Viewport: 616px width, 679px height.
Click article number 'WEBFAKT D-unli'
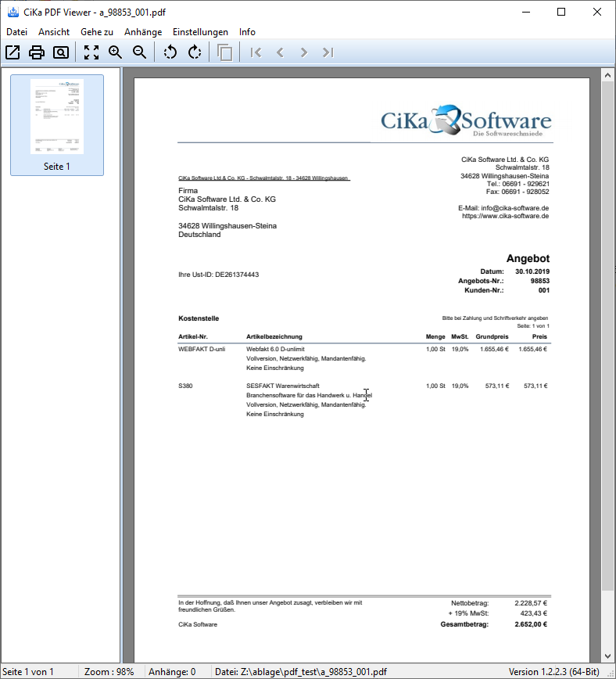coord(202,349)
